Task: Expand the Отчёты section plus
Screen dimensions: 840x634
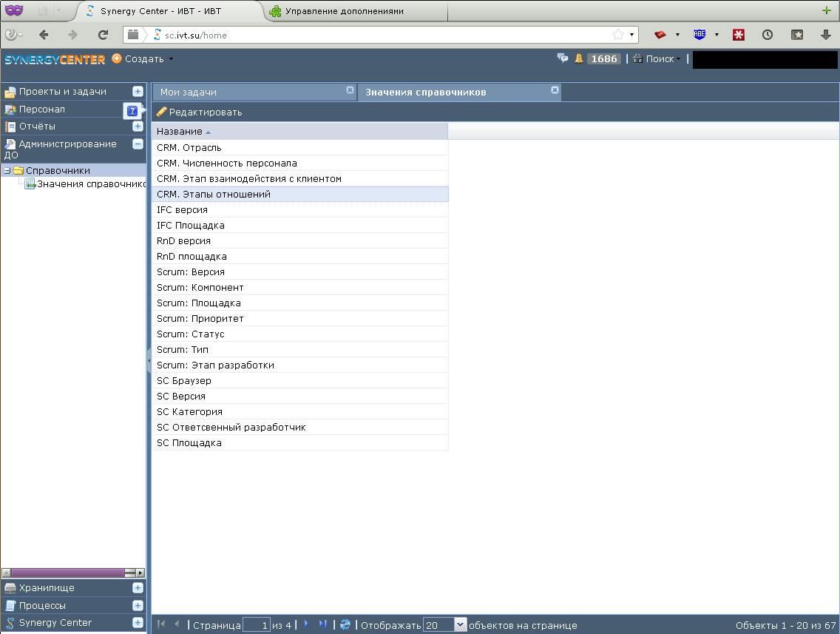Action: tap(138, 127)
